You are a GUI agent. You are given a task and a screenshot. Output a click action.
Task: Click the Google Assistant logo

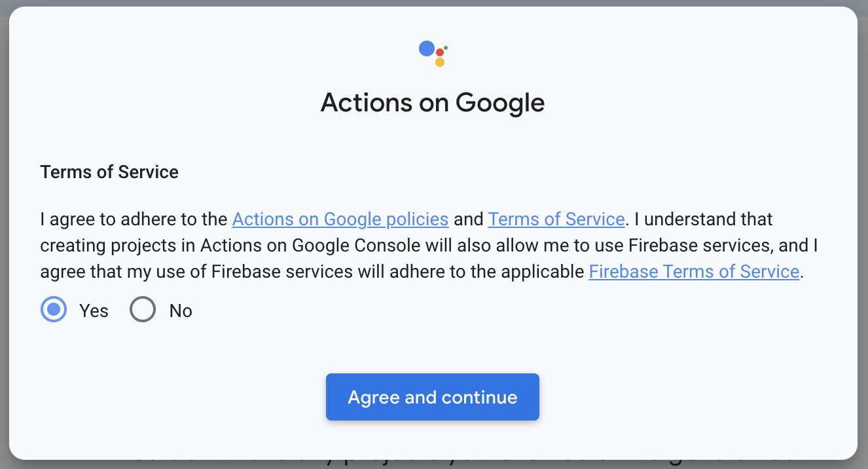click(433, 53)
